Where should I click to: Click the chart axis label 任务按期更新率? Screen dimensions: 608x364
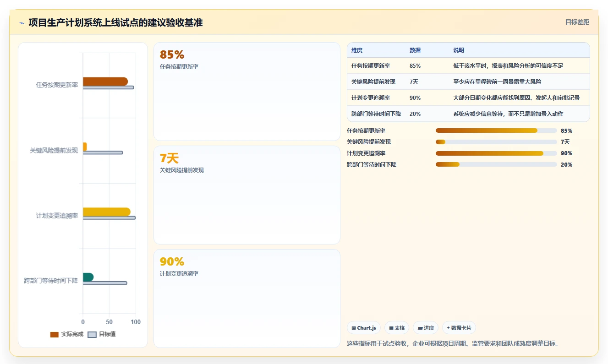click(x=57, y=85)
